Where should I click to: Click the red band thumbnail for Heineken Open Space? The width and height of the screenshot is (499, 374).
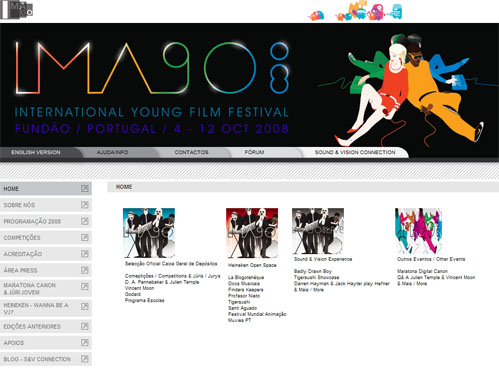[252, 233]
